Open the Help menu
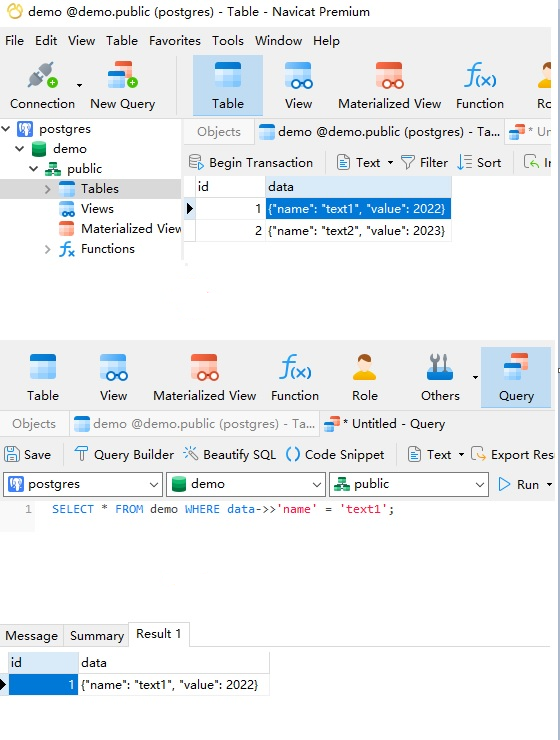 [326, 41]
